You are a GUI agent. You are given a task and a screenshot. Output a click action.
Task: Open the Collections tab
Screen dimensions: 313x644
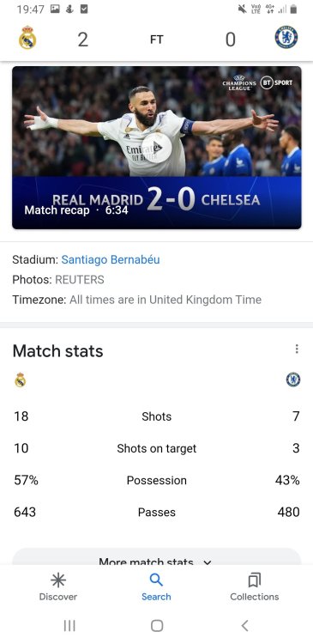pyautogui.click(x=255, y=587)
